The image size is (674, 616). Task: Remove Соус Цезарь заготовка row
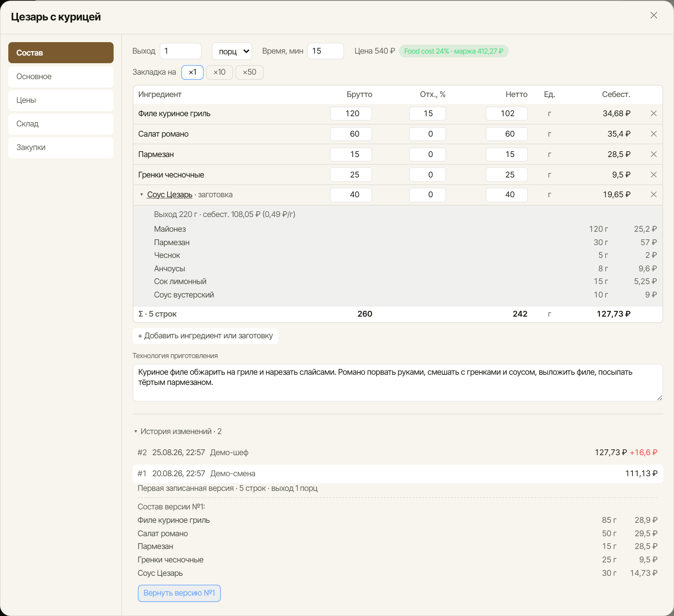tap(653, 194)
